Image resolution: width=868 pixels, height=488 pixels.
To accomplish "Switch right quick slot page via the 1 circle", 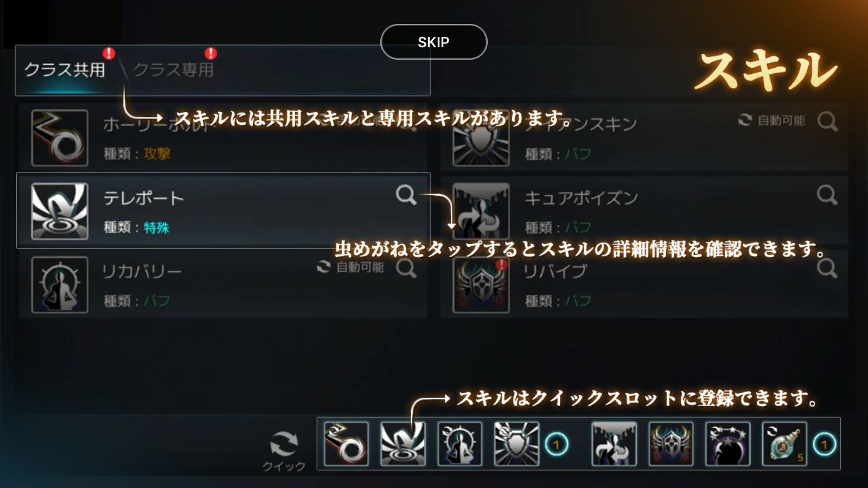I will (x=825, y=445).
